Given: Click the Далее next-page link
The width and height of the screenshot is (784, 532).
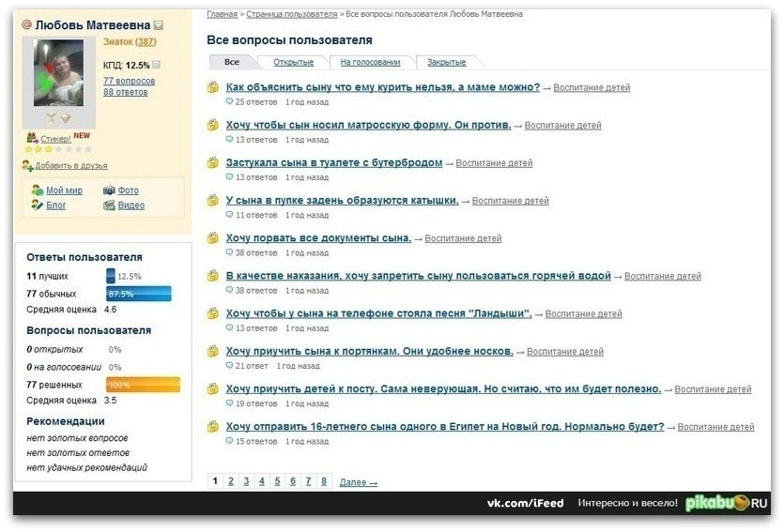Looking at the screenshot, I should (358, 482).
